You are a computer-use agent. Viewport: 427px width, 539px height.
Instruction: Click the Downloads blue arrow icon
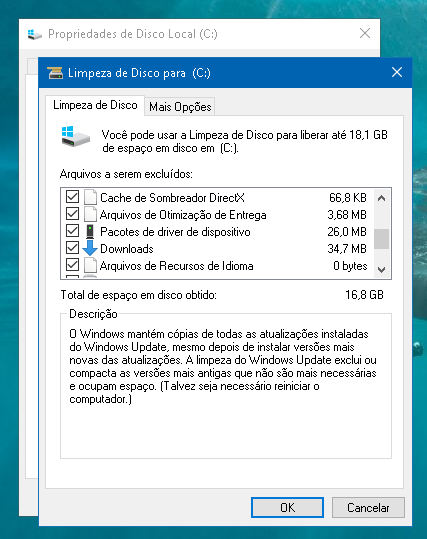click(x=90, y=248)
